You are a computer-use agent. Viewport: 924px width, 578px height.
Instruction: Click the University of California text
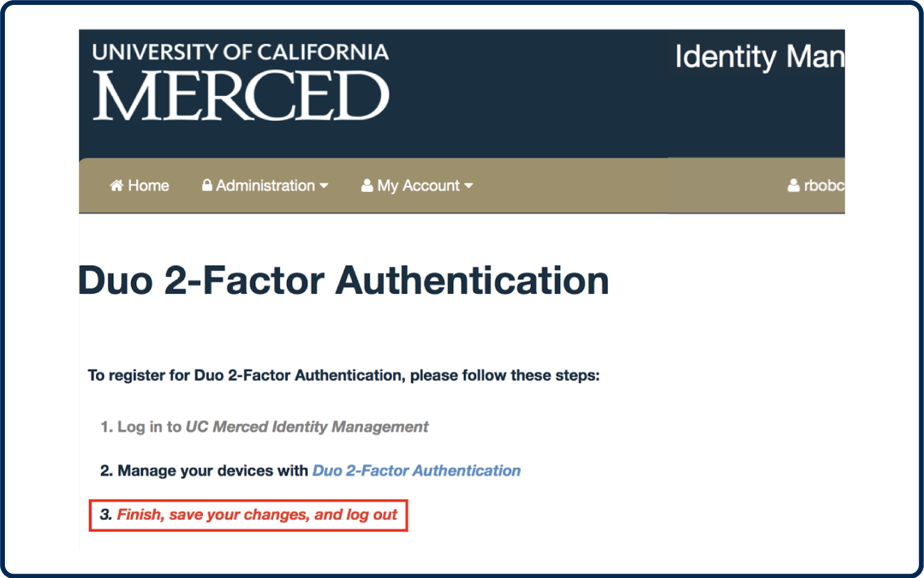(240, 52)
